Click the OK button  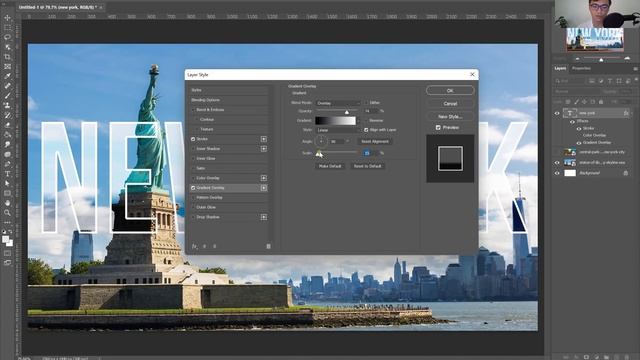click(x=450, y=91)
